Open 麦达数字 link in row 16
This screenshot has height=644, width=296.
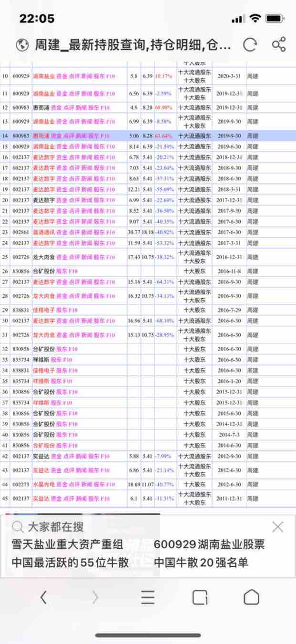click(x=43, y=157)
